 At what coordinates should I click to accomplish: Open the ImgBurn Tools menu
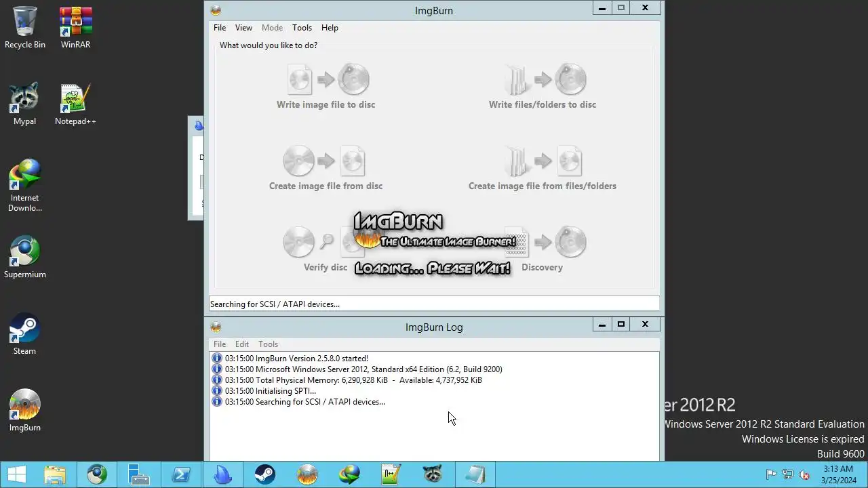[302, 28]
